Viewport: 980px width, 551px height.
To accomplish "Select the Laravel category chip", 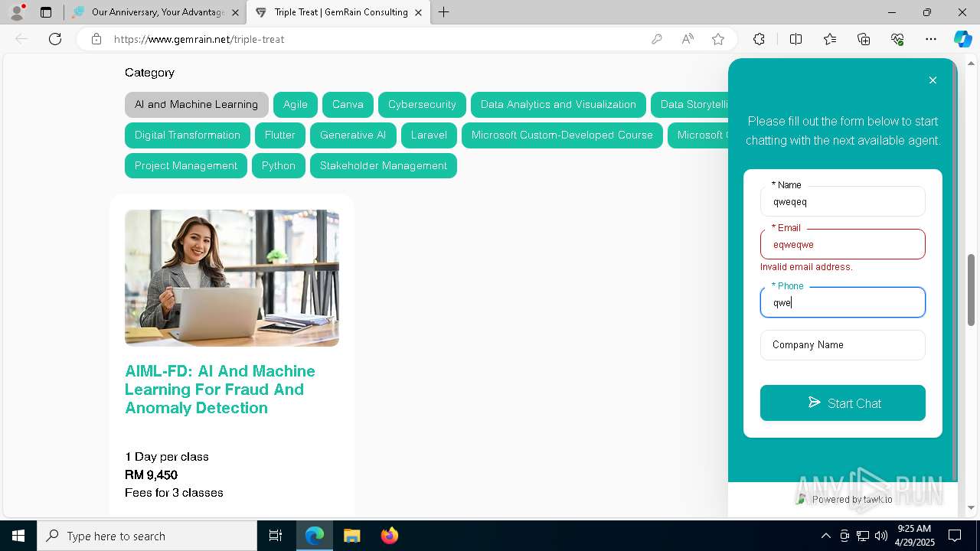I will click(x=429, y=135).
